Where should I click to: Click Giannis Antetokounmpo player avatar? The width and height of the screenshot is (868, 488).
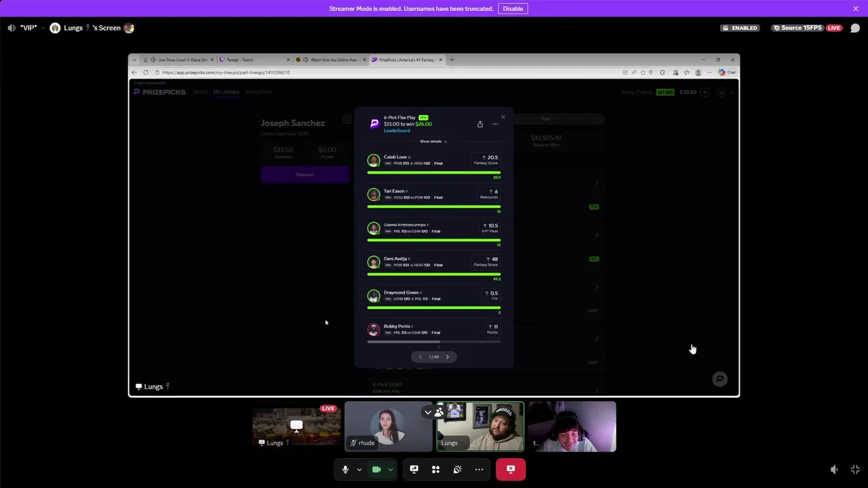(x=374, y=228)
